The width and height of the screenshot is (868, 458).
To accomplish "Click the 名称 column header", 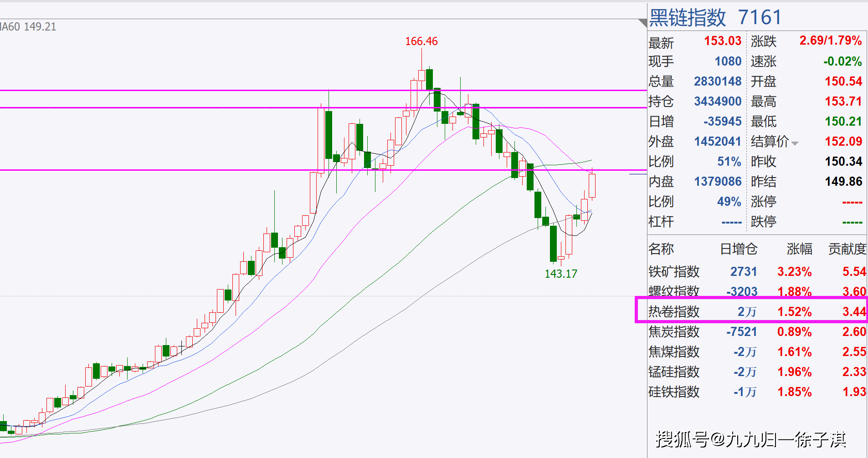I will pos(661,249).
